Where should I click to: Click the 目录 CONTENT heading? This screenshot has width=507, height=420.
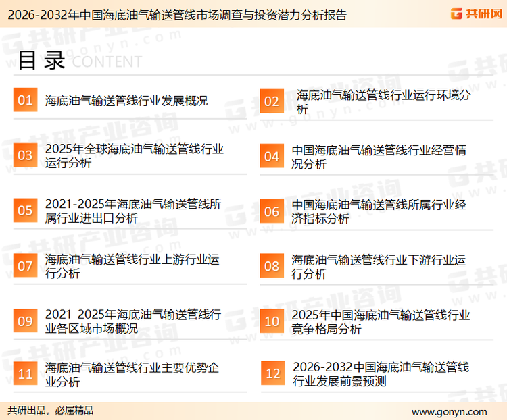pyautogui.click(x=79, y=61)
